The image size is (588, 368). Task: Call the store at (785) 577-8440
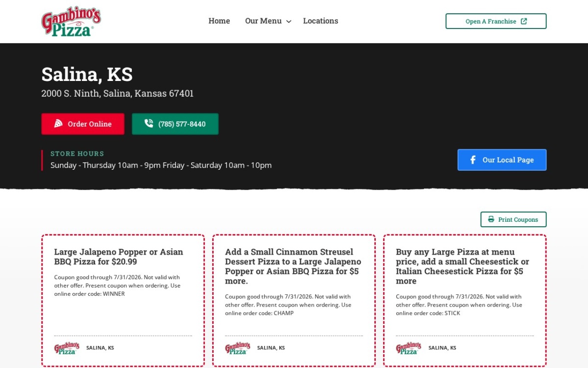175,124
